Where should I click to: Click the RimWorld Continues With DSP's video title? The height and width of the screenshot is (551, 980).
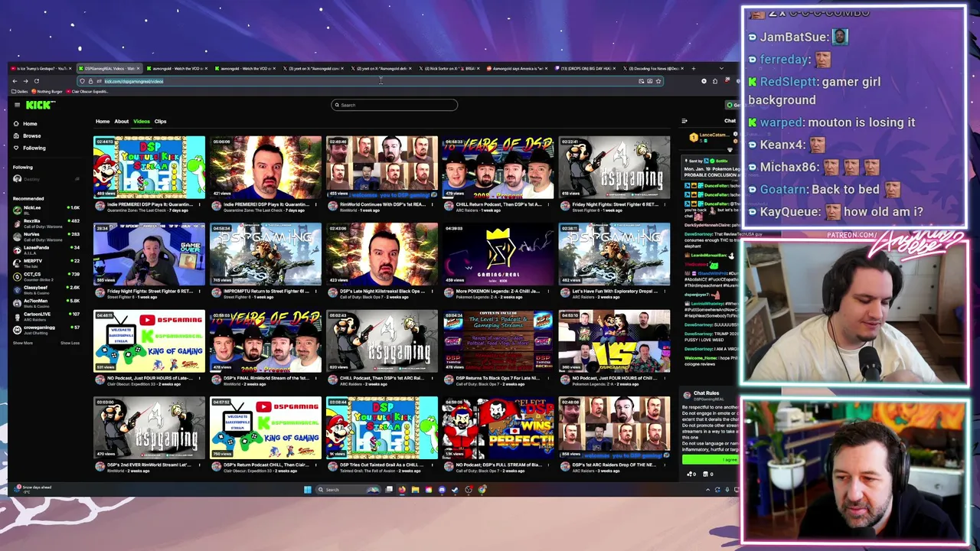382,204
